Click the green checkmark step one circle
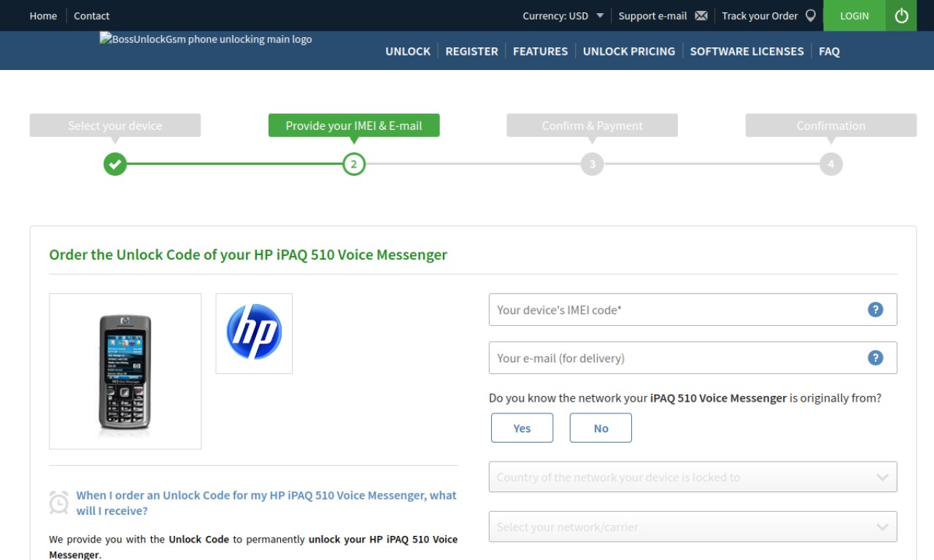This screenshot has height=560, width=934. 115,164
